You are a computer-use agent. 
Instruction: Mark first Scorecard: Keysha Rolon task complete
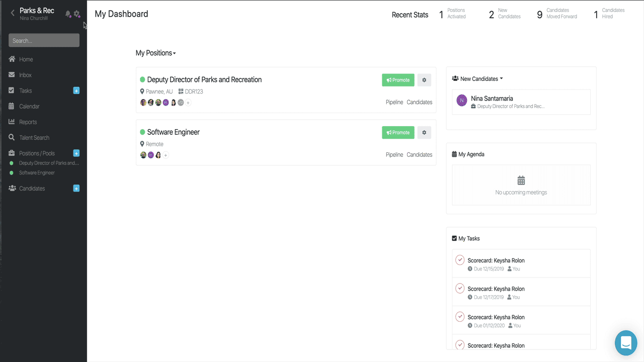pyautogui.click(x=460, y=260)
